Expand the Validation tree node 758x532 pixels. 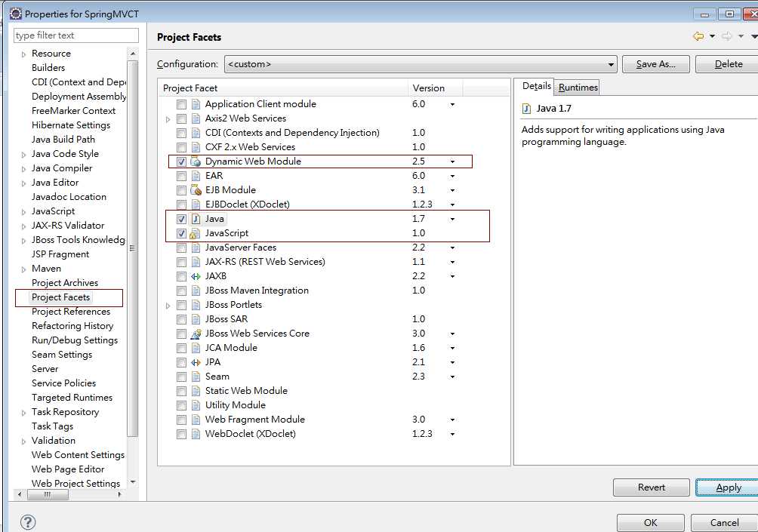coord(23,441)
